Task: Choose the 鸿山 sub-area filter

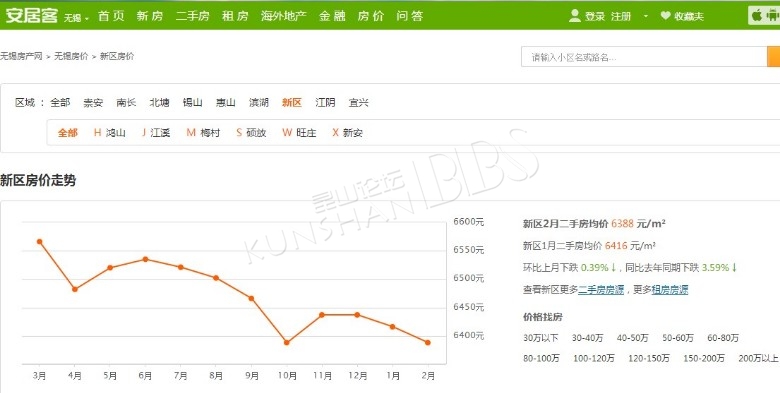Action: tap(109, 133)
